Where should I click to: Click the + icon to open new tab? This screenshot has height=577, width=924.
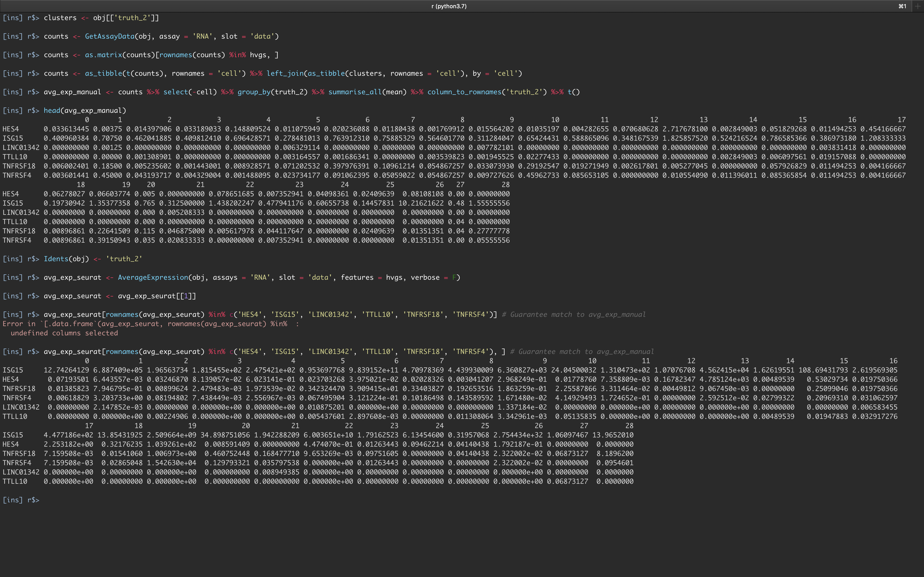[918, 6]
